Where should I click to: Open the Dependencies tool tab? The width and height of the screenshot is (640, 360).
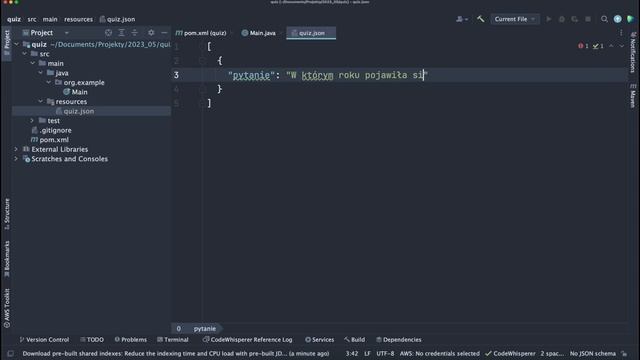click(398, 340)
